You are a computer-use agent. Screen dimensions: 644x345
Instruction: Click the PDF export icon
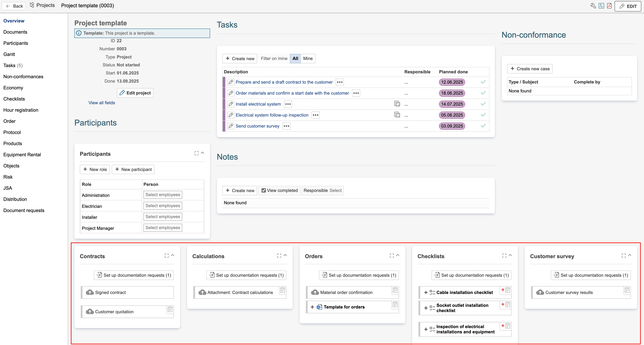point(609,6)
